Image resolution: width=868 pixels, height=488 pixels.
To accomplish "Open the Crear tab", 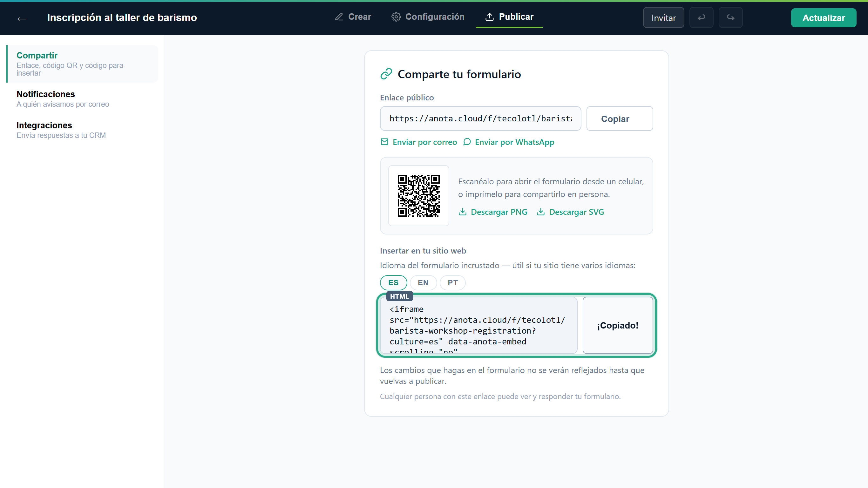I will (352, 17).
